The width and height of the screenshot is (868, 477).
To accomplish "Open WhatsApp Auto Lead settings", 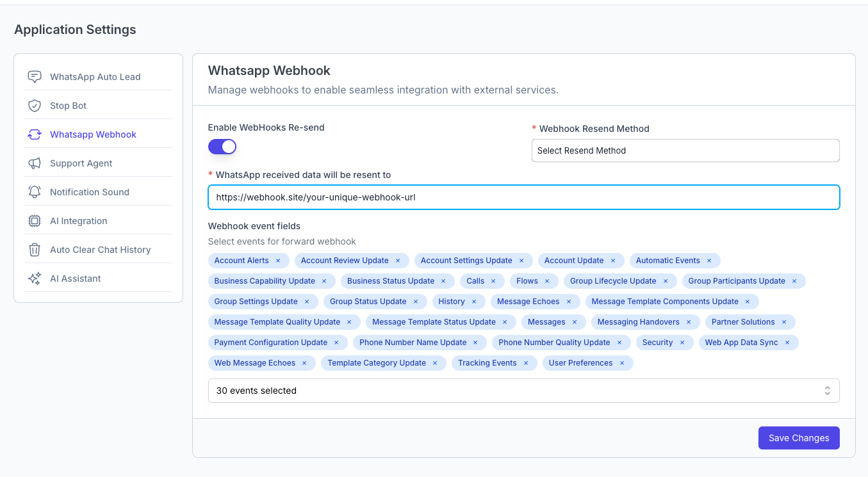I will tap(98, 77).
